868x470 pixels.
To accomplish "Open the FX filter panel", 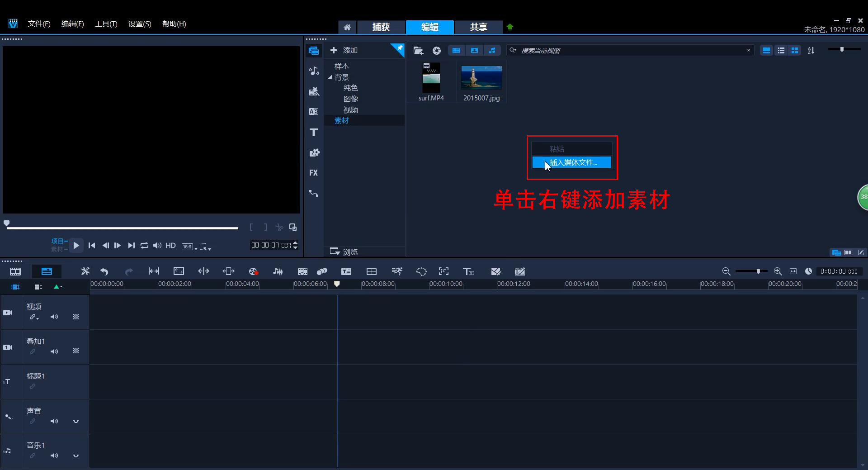I will click(x=314, y=172).
